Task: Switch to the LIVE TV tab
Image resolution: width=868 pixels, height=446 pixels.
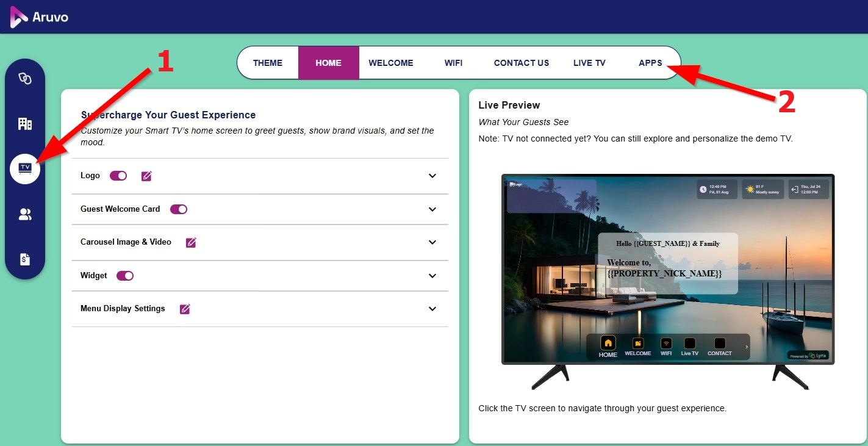Action: pos(589,63)
